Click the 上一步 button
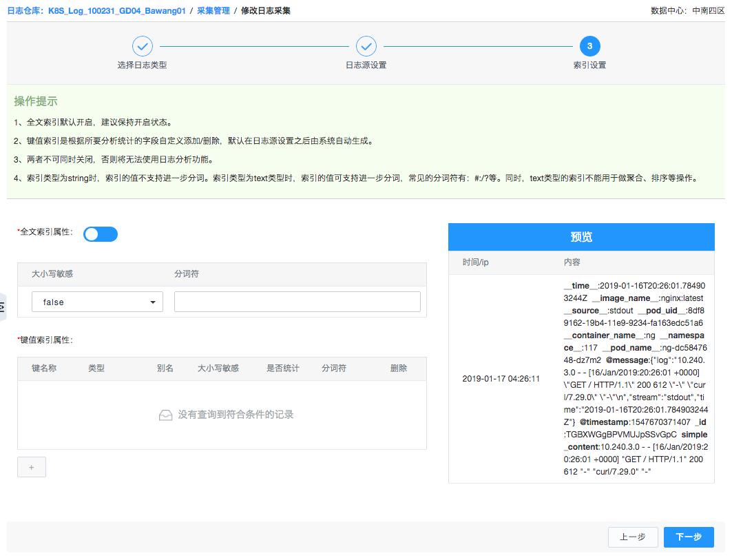The height and width of the screenshot is (560, 732). [x=633, y=537]
